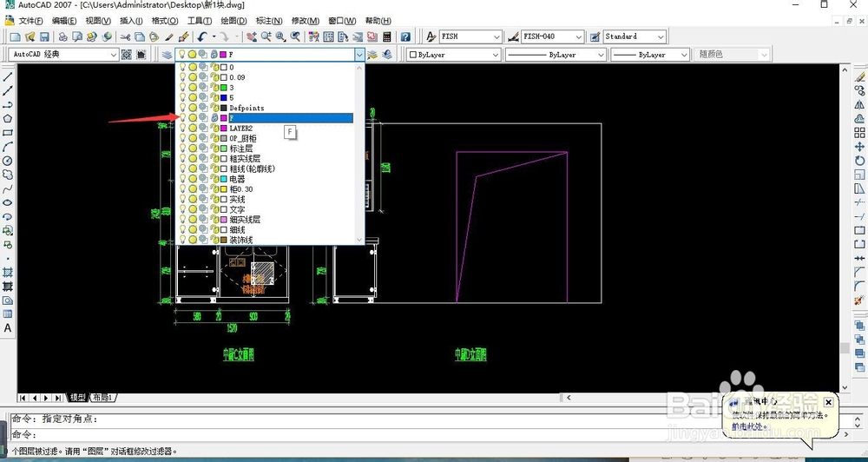Screen dimensions: 868x462
Task: Open the Standard table style dropdown
Action: [661, 36]
